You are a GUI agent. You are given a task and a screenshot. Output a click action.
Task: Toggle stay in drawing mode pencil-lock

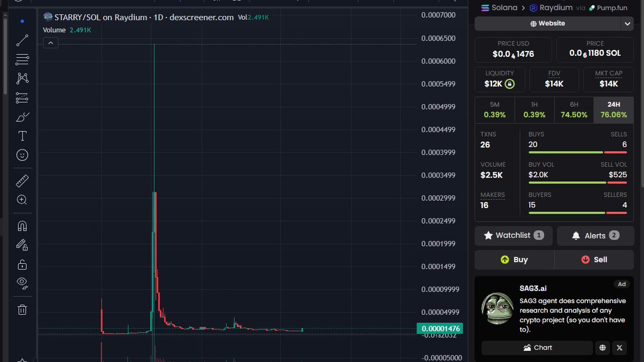[22, 245]
